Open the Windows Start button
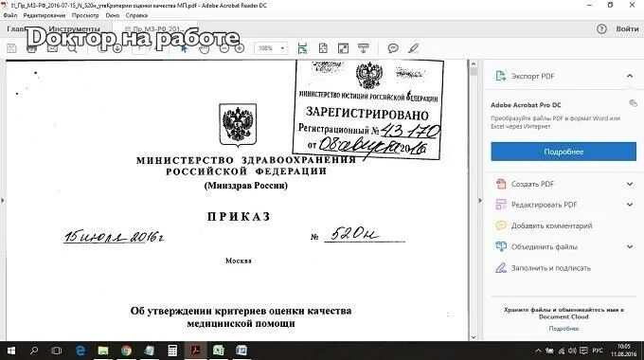Screen dimensions: 644x360 coord(11,351)
